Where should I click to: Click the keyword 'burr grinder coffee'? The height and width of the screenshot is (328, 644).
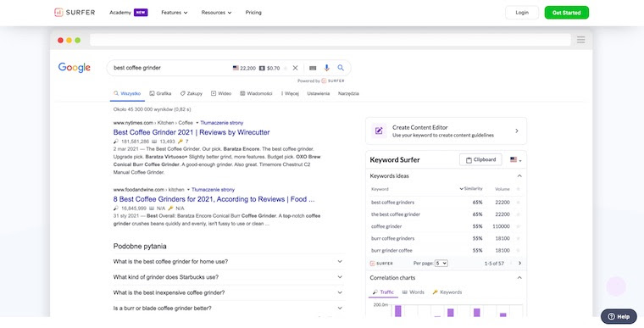391,250
